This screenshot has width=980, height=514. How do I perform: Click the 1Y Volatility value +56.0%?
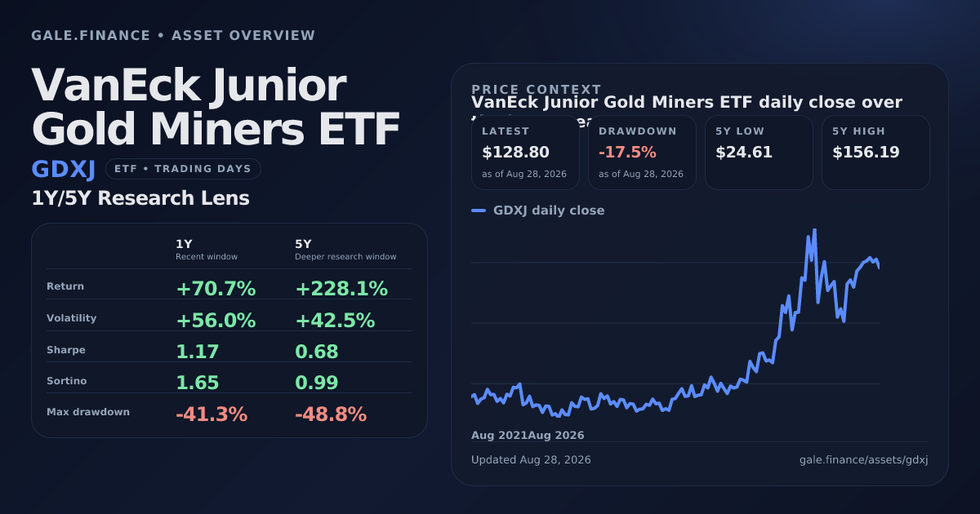click(216, 321)
